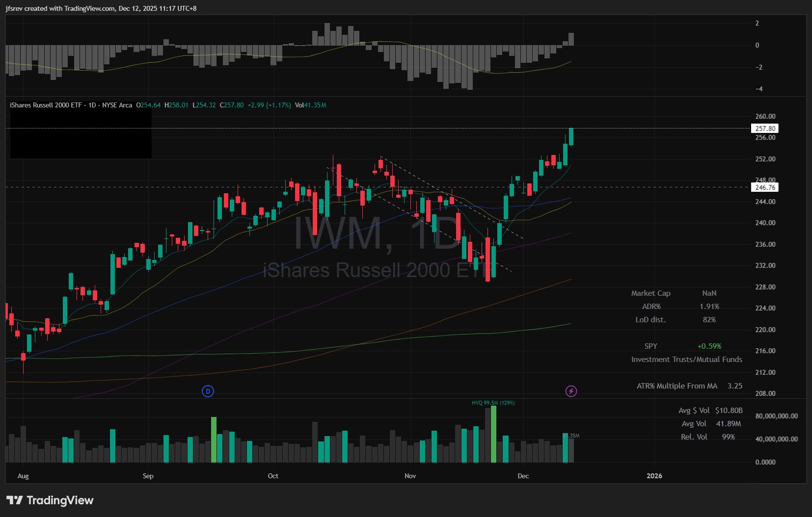Image resolution: width=812 pixels, height=517 pixels.
Task: Click the Market Cap value "NaN"
Action: (709, 293)
